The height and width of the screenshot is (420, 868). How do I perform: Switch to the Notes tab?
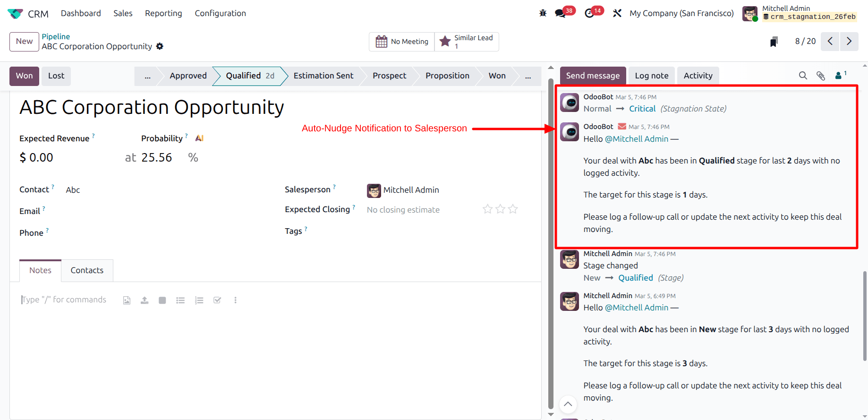coord(40,270)
